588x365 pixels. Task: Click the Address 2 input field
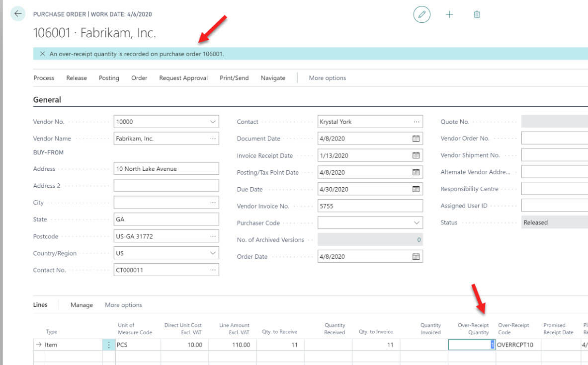(x=166, y=186)
